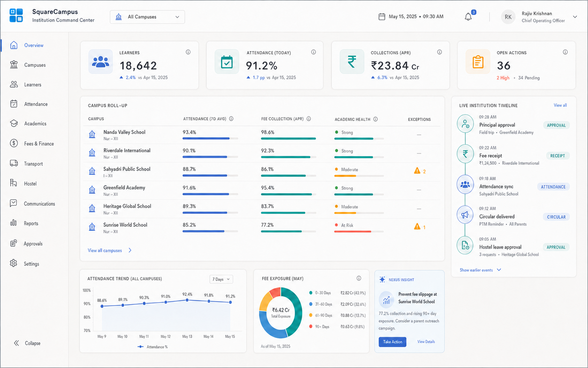Click View all campuses link

(110, 250)
